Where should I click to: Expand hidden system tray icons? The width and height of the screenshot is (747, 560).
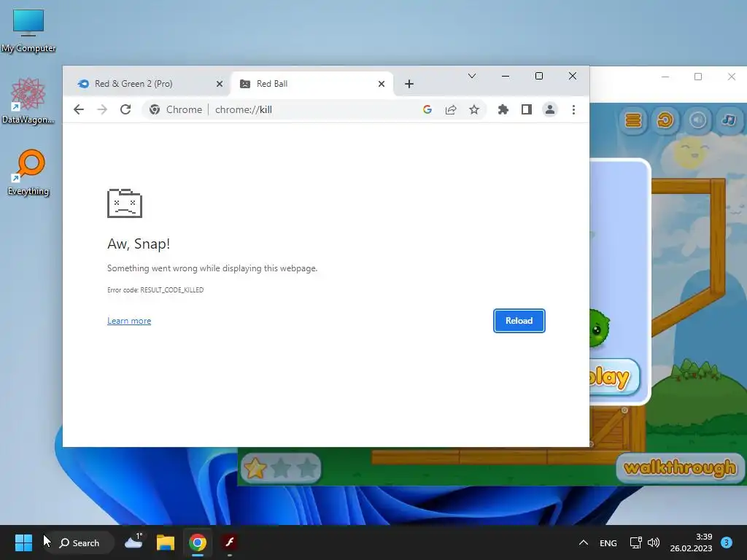click(583, 542)
